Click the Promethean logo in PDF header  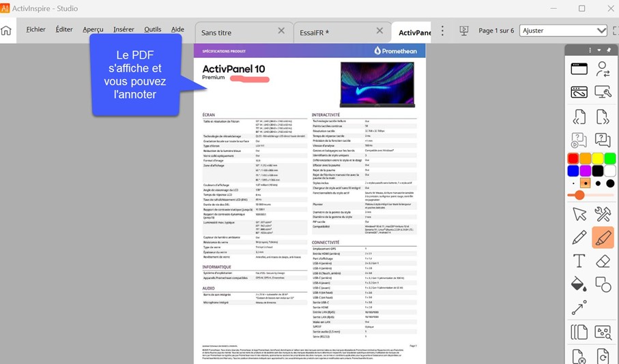pyautogui.click(x=395, y=51)
